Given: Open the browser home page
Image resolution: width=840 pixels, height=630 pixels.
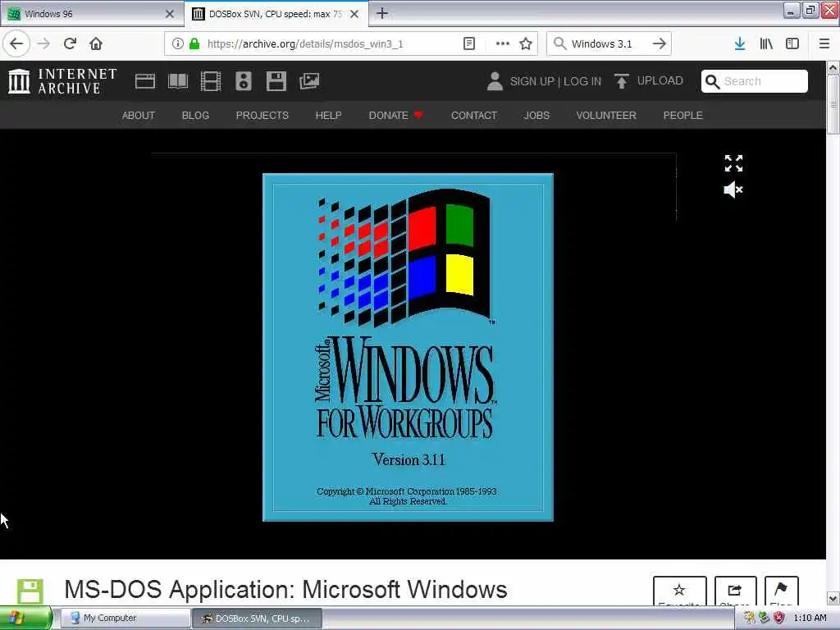Looking at the screenshot, I should pos(96,43).
